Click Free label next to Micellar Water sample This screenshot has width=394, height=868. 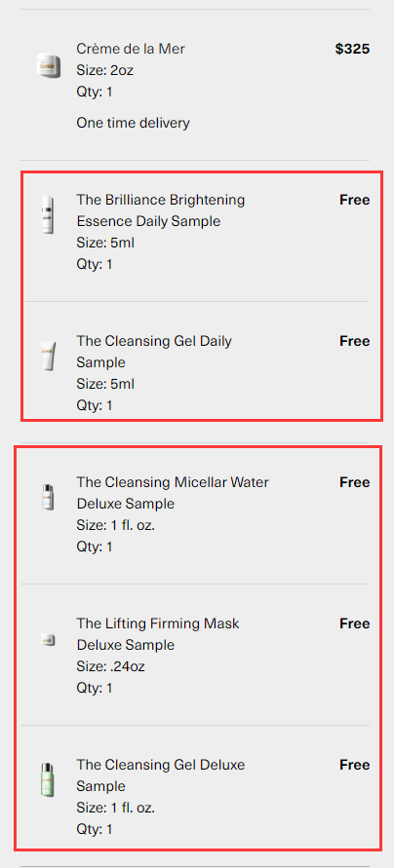[x=355, y=481]
